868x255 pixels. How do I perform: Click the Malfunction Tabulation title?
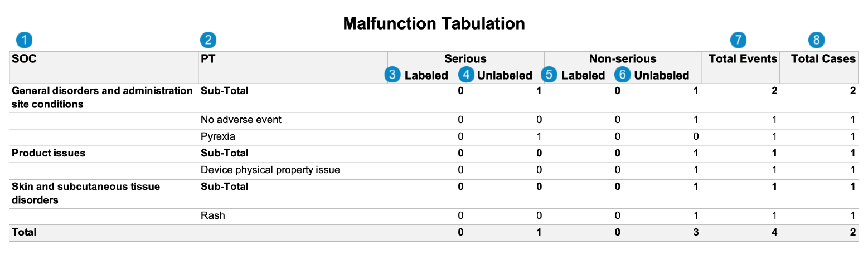click(x=434, y=23)
